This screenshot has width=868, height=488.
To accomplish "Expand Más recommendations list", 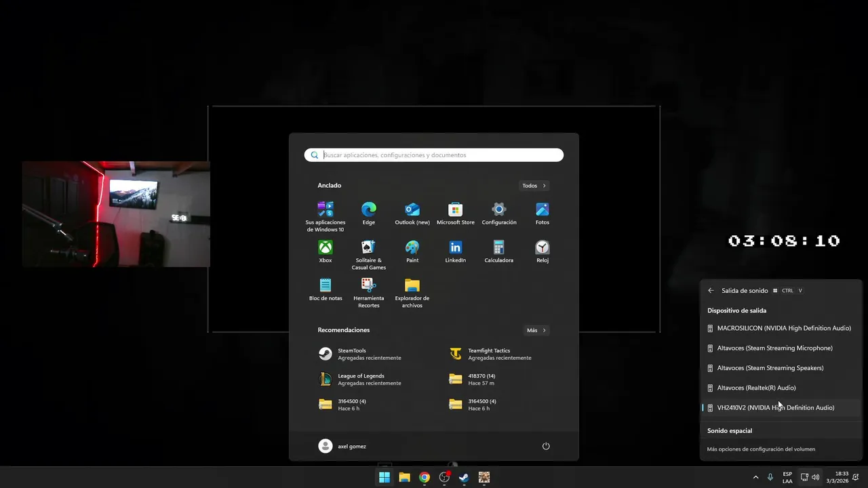I will (x=536, y=331).
